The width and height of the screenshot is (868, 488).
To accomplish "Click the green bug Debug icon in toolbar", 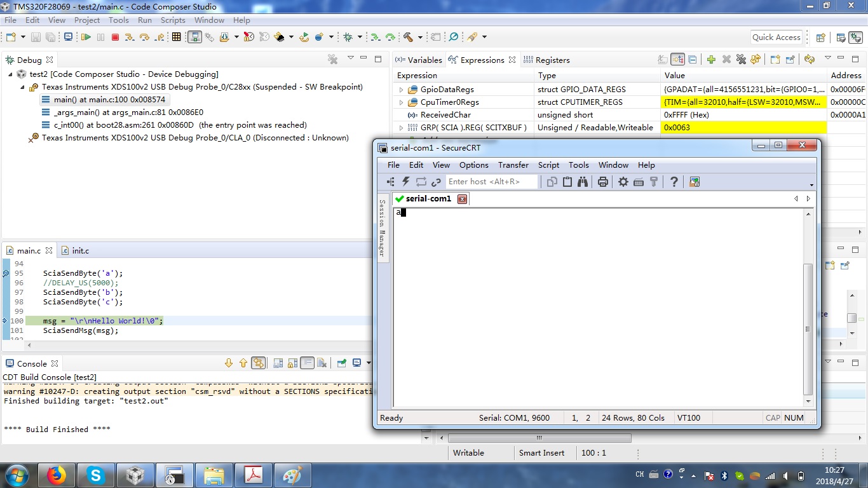I will click(348, 37).
